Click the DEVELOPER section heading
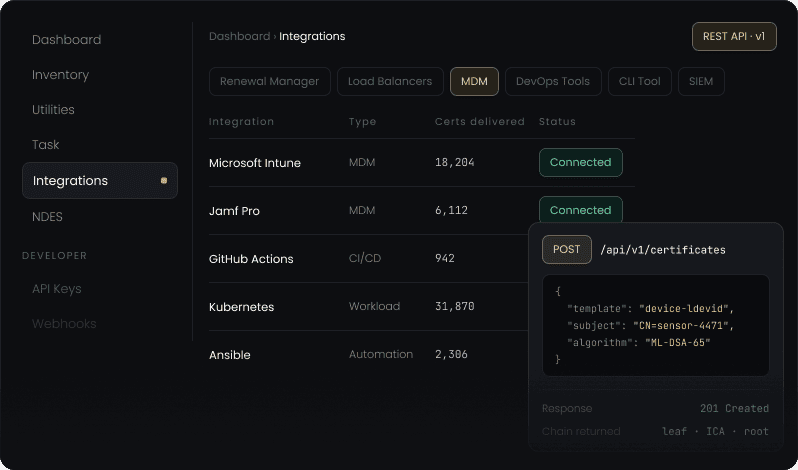 pos(54,256)
